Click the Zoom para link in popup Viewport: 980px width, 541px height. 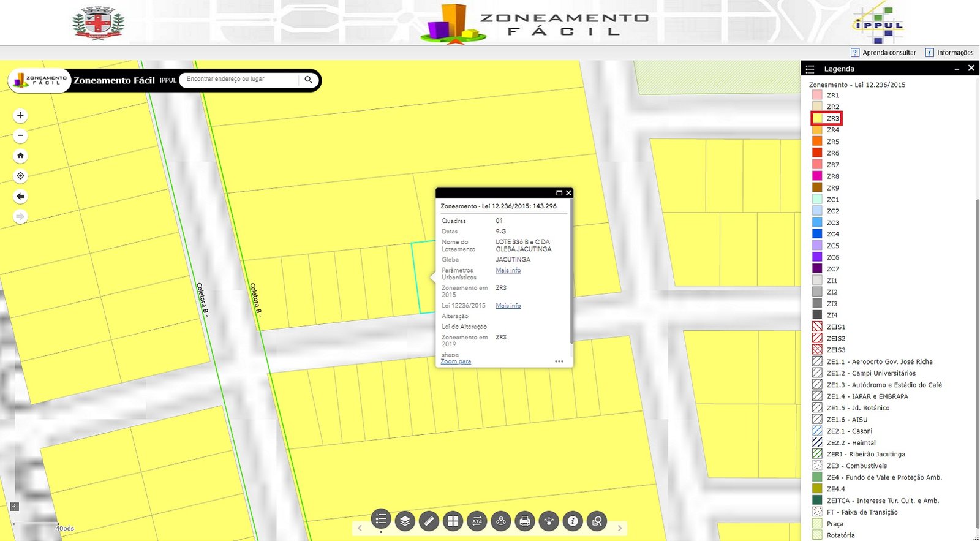(x=456, y=361)
